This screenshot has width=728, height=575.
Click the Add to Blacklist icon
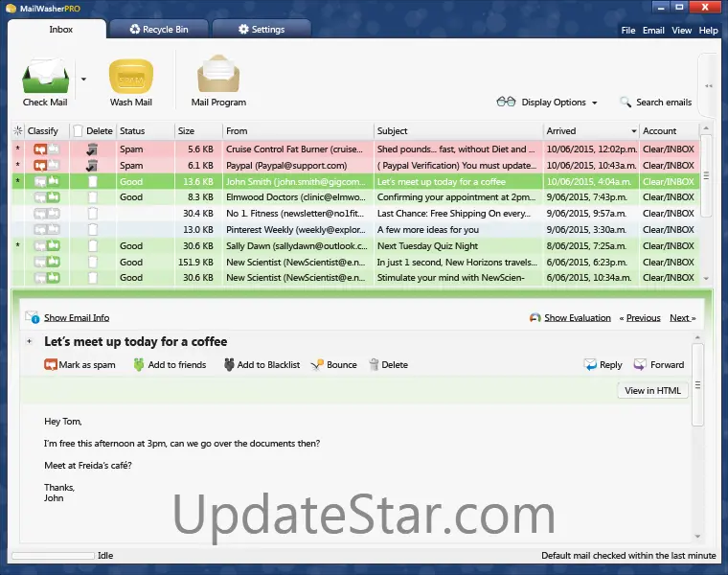229,365
